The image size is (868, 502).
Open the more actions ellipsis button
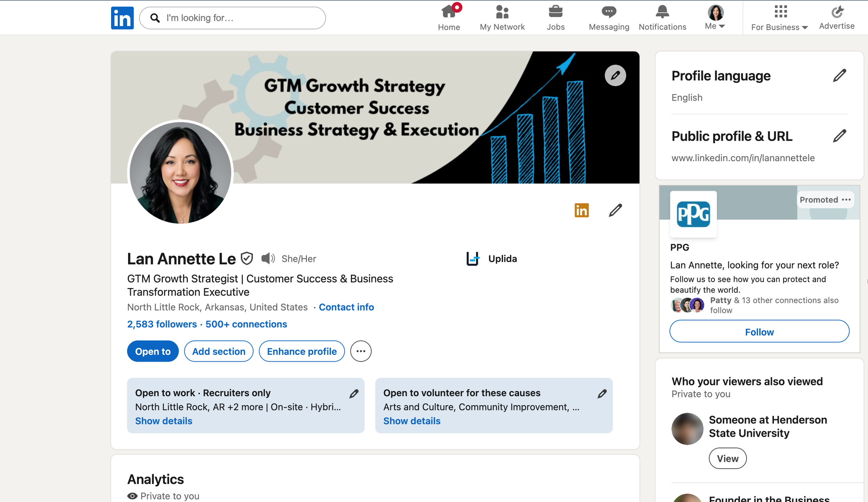click(361, 351)
